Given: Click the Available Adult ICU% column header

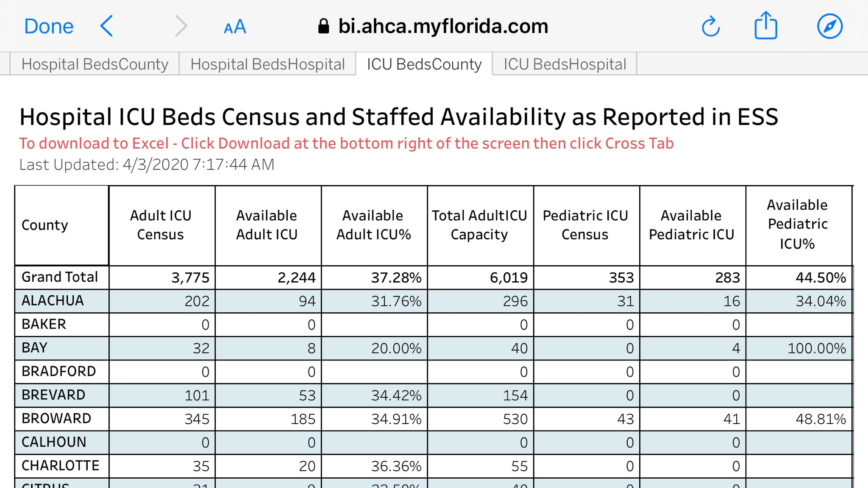Looking at the screenshot, I should [x=373, y=225].
